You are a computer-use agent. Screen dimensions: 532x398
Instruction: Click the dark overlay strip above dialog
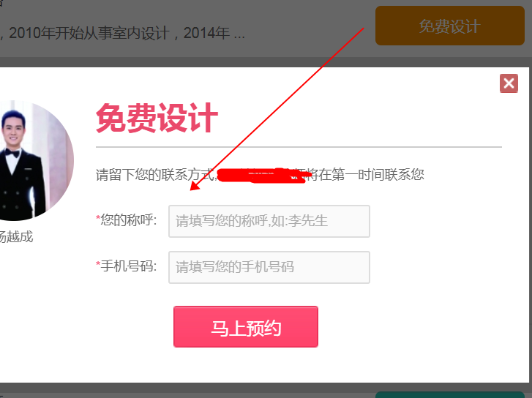pos(265,61)
